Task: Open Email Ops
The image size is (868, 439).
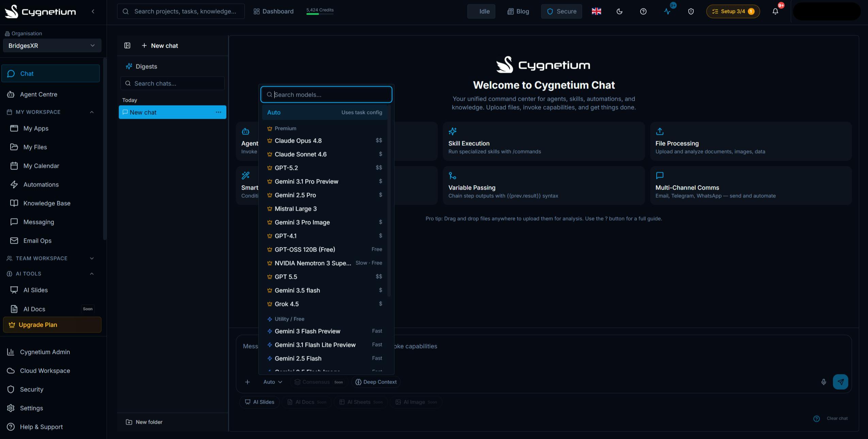Action: (x=51, y=241)
